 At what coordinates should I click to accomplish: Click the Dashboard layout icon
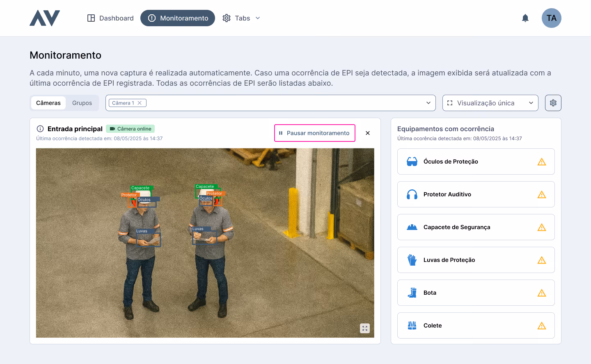click(x=91, y=18)
